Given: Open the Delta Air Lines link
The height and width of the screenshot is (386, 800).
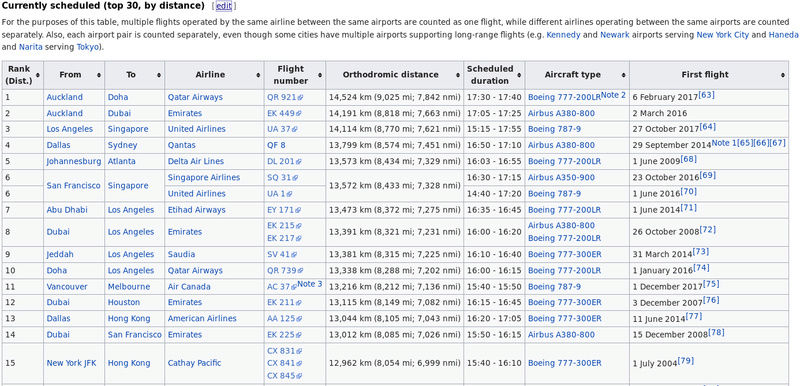Looking at the screenshot, I should [x=195, y=161].
